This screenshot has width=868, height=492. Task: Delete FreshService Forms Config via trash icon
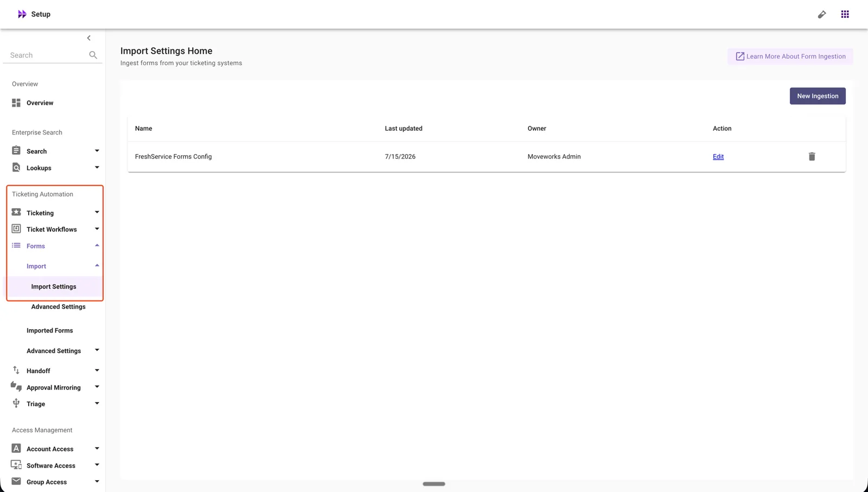(x=812, y=157)
